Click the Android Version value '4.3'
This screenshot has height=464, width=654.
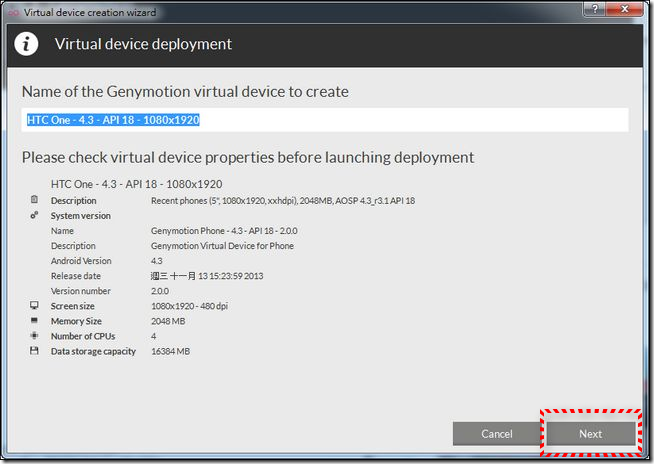click(156, 261)
